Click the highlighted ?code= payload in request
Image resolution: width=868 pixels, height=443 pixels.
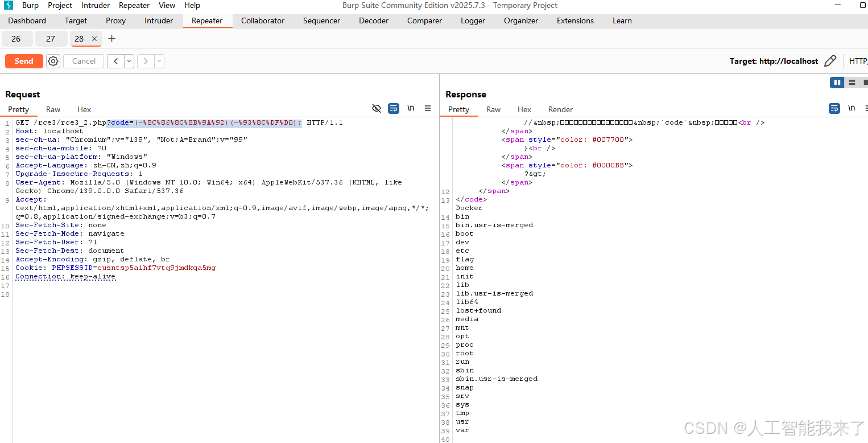(x=204, y=122)
